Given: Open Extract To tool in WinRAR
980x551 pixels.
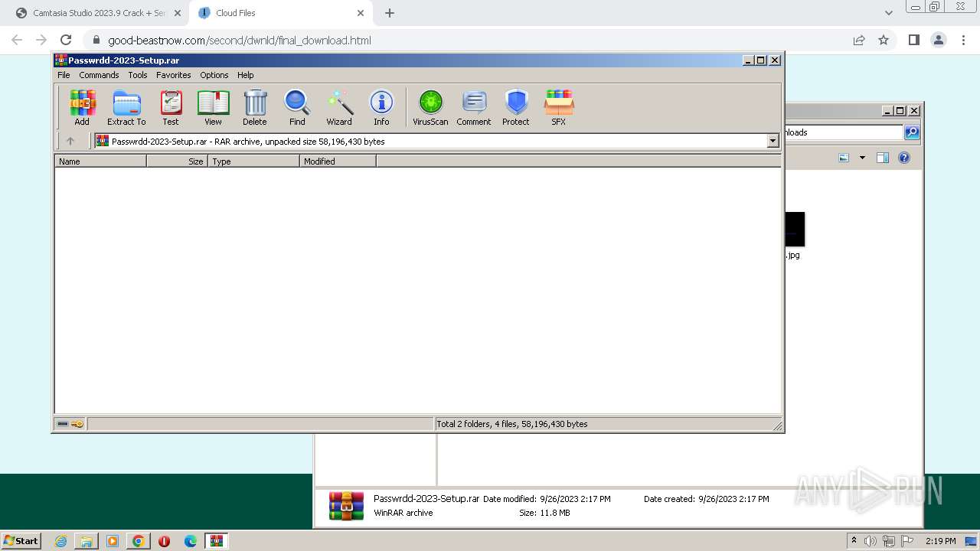Looking at the screenshot, I should coord(126,107).
